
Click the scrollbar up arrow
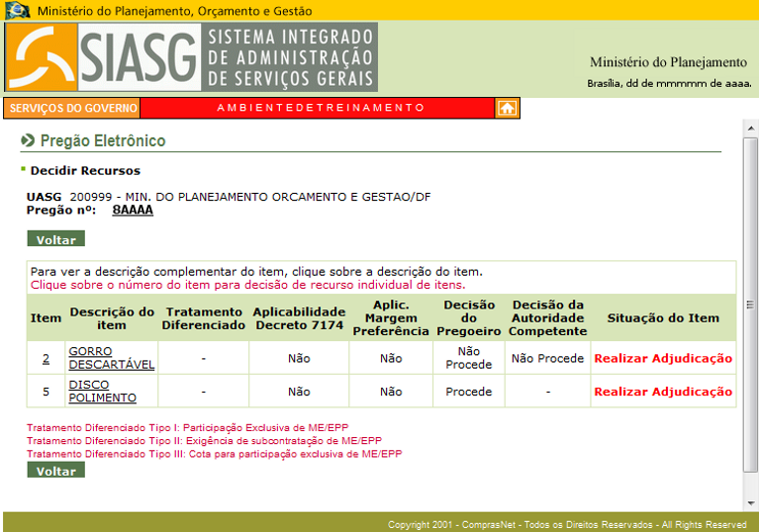point(751,129)
